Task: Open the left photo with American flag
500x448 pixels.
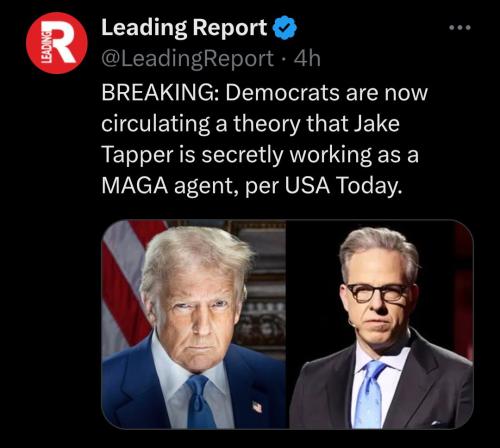Action: coord(194,324)
